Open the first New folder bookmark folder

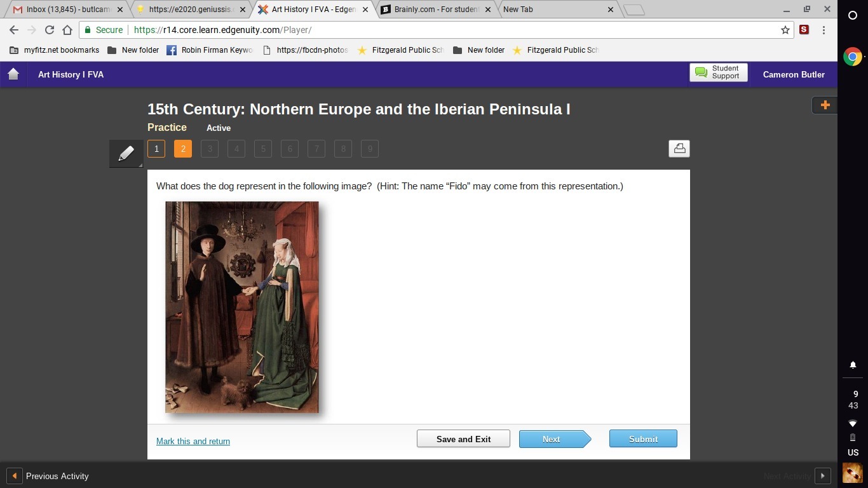[133, 50]
